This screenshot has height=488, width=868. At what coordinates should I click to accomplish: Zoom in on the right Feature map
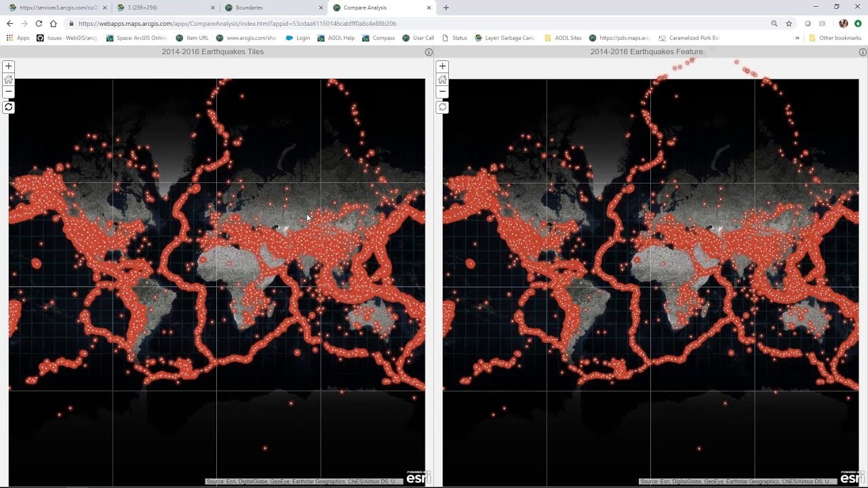coord(442,66)
